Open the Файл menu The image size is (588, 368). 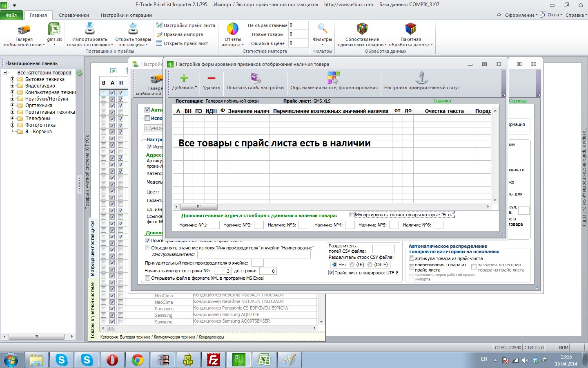tap(11, 15)
